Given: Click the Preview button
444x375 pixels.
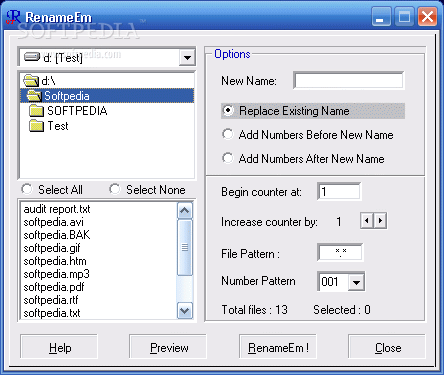Looking at the screenshot, I should tap(168, 347).
